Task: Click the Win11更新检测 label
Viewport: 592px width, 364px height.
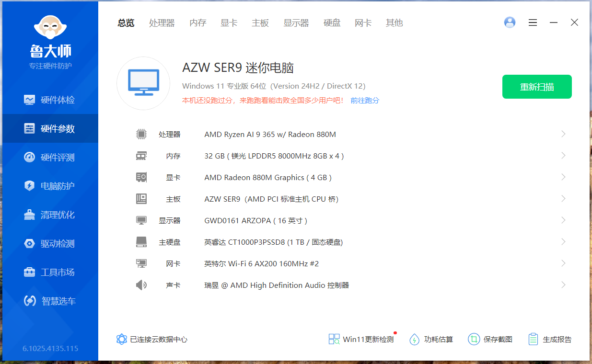Action: [x=368, y=340]
